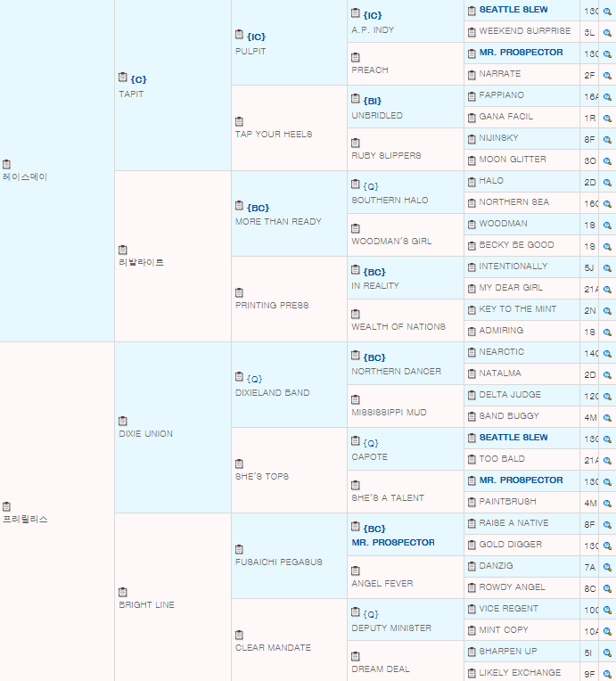
Task: Click the SEATTLE SLEW link under A.P. INDY
Action: point(513,10)
